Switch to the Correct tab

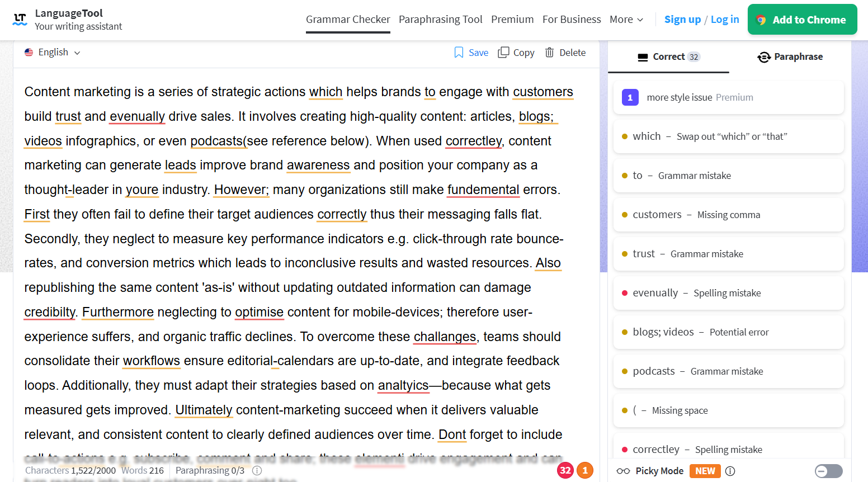click(668, 56)
